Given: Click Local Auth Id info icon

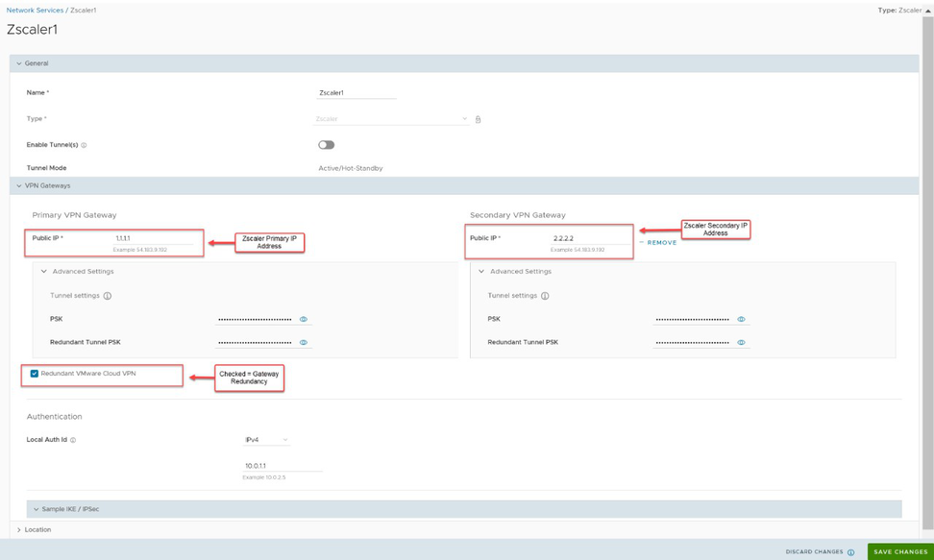Looking at the screenshot, I should pos(73,440).
